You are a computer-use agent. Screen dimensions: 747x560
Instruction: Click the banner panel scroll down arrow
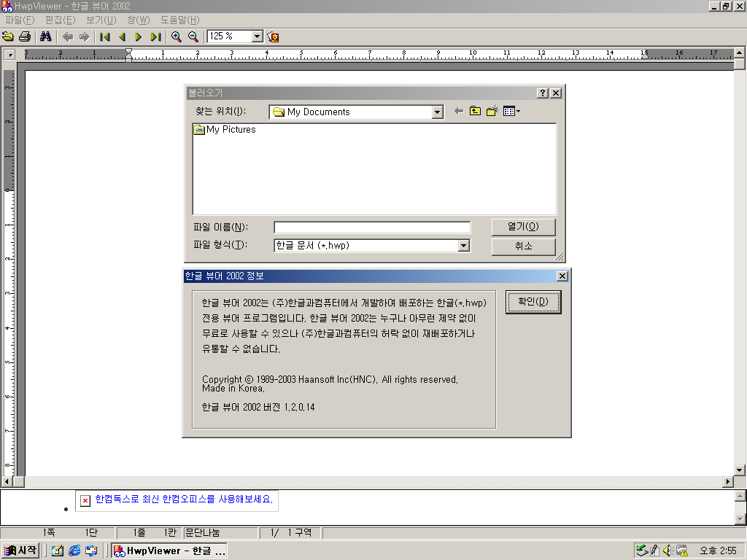point(740,518)
